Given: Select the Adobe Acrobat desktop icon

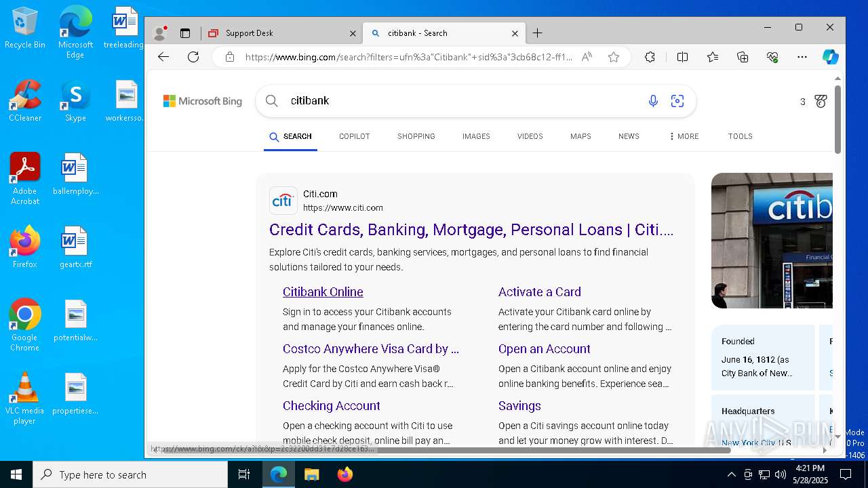Looking at the screenshot, I should tap(25, 178).
